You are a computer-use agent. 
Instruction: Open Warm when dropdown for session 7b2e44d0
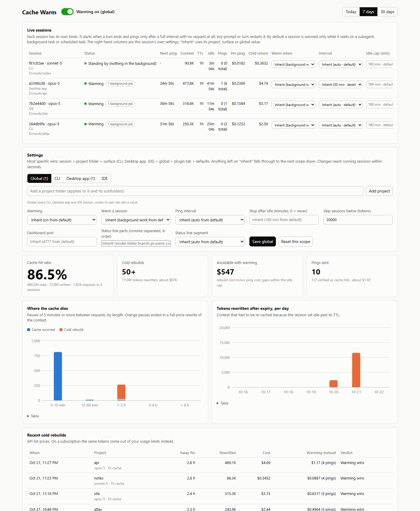(293, 105)
